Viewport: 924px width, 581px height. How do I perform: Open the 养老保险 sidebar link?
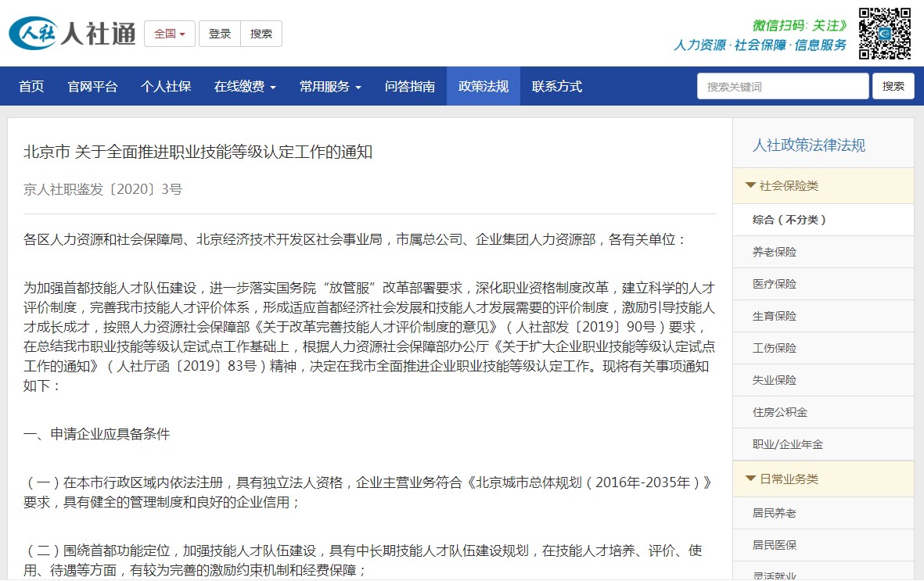coord(775,252)
